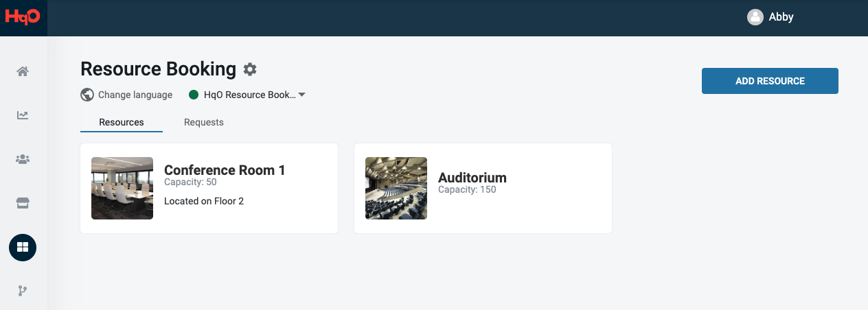This screenshot has width=868, height=310.
Task: Open the Conference Room 1 thumbnail
Action: [122, 188]
